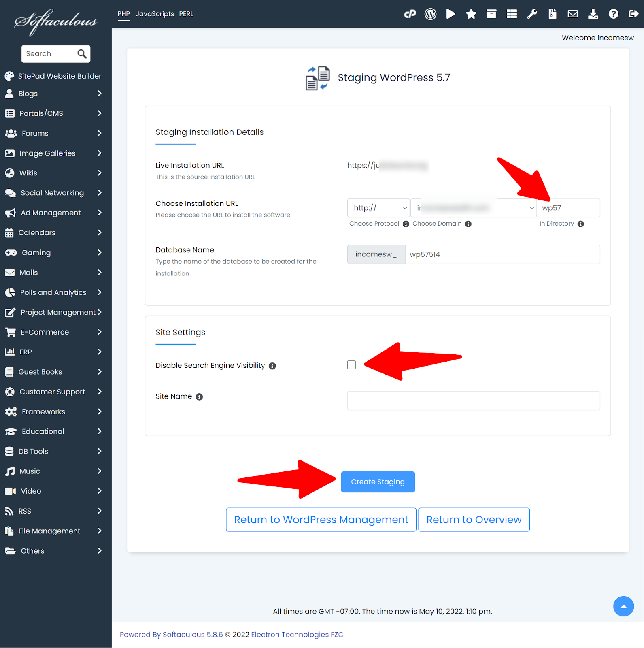Open the backups zip file icon

(553, 14)
